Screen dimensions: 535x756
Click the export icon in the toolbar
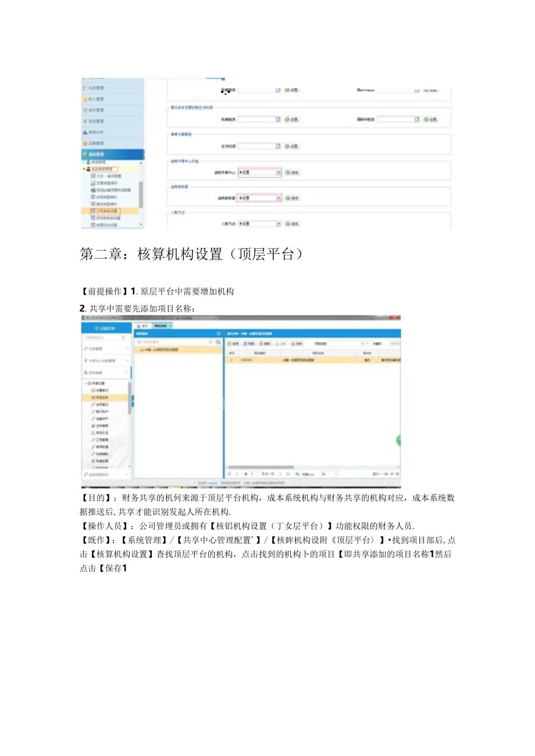(294, 343)
